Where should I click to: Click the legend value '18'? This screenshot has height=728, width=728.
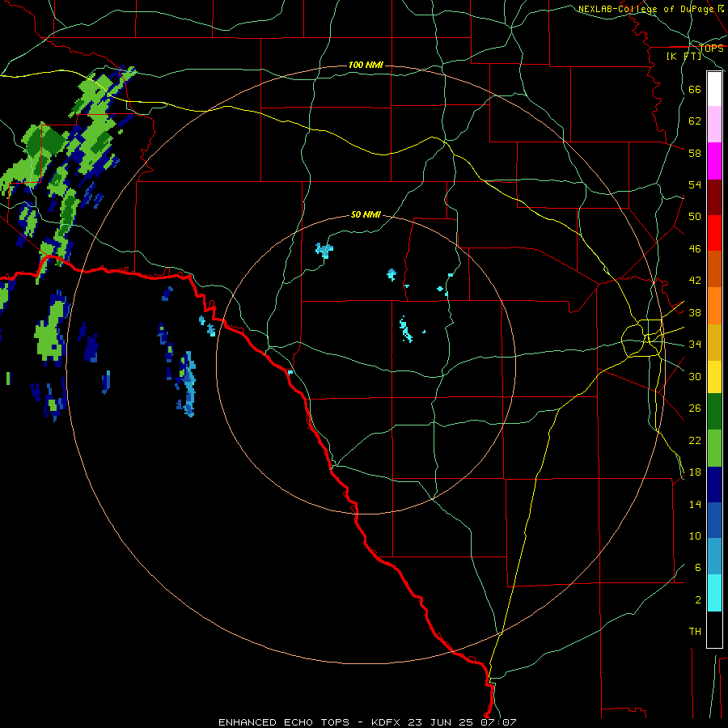point(695,472)
